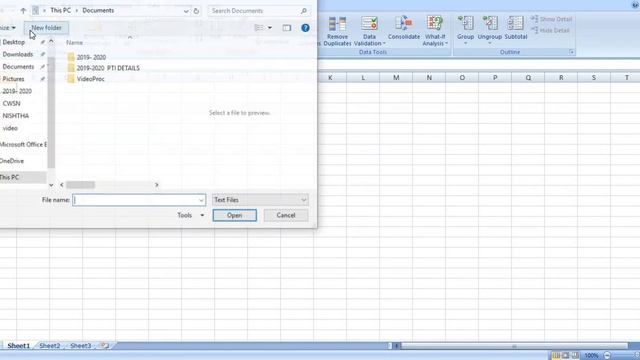Click the New folder button
This screenshot has height=360, width=640.
[46, 28]
